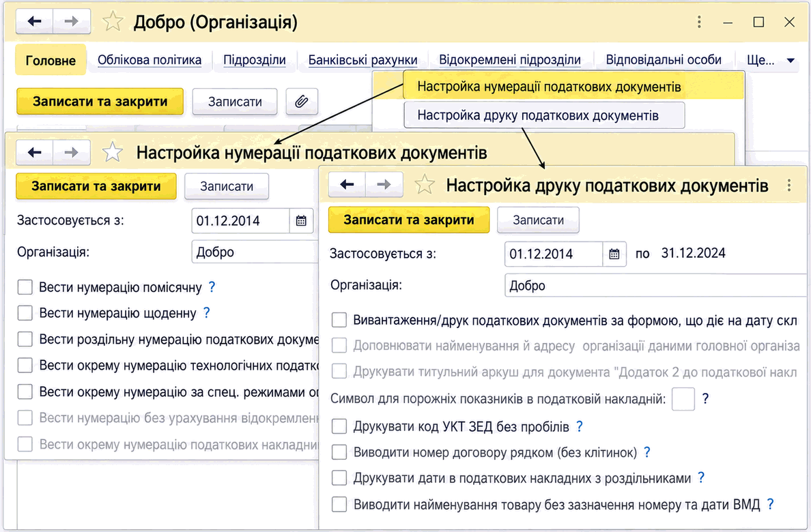Click Записати in Настройка нумерації window
811x532 pixels.
point(227,186)
